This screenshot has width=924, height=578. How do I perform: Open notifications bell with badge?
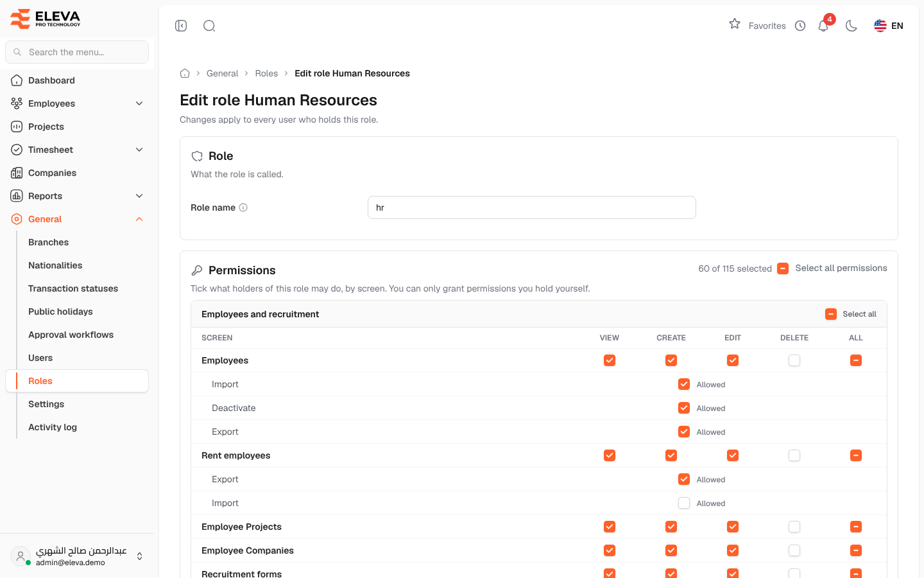pos(824,26)
